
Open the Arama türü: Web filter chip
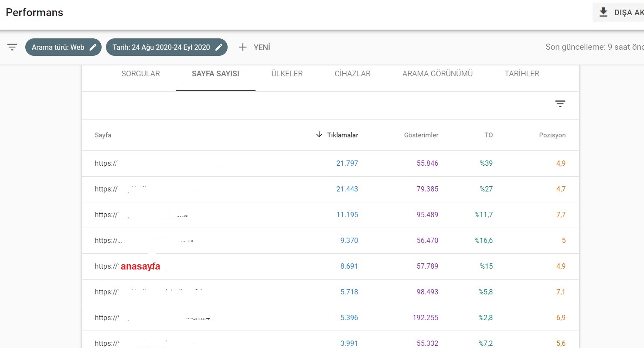tap(63, 47)
